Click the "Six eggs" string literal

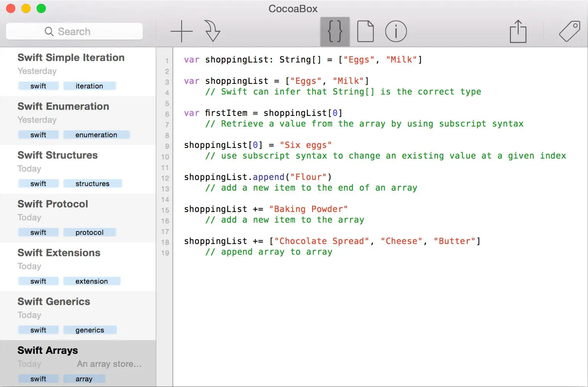[x=306, y=145]
